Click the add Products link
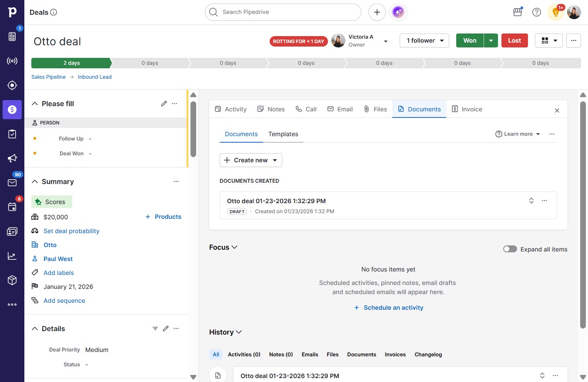588x382 pixels. pos(163,217)
